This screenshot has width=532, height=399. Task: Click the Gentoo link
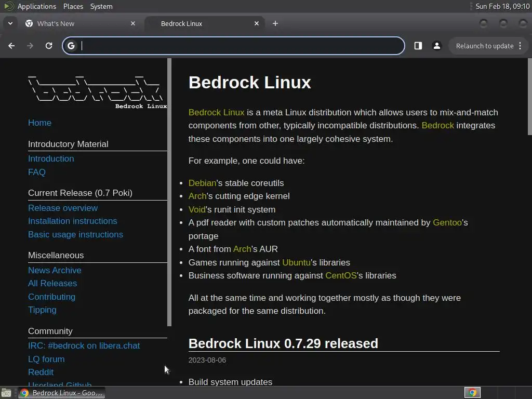click(447, 222)
